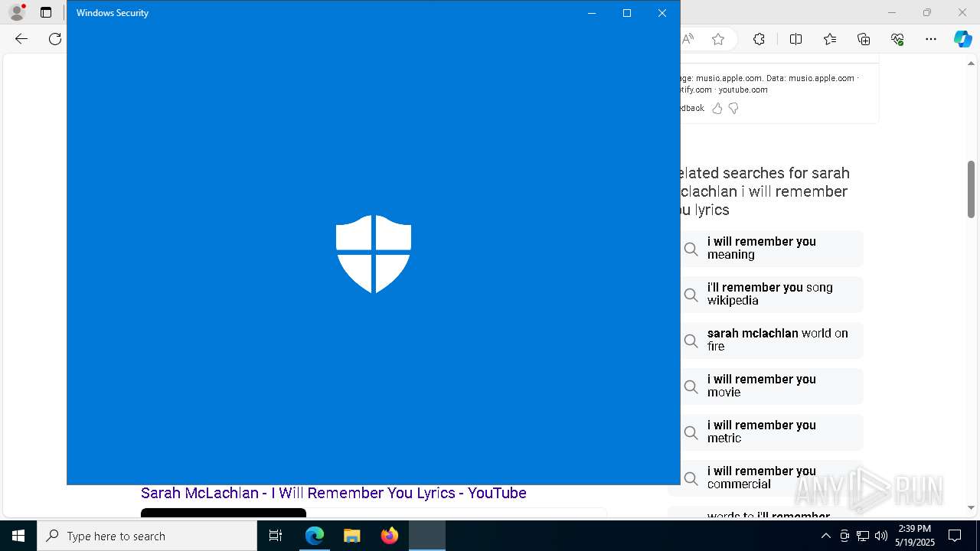This screenshot has height=551, width=980.
Task: Minimize the Windows Security window
Action: [x=591, y=13]
